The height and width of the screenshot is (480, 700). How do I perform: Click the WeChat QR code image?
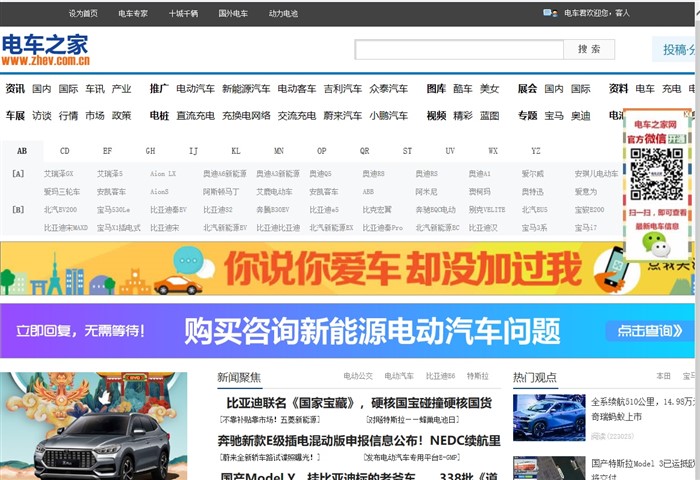656,174
